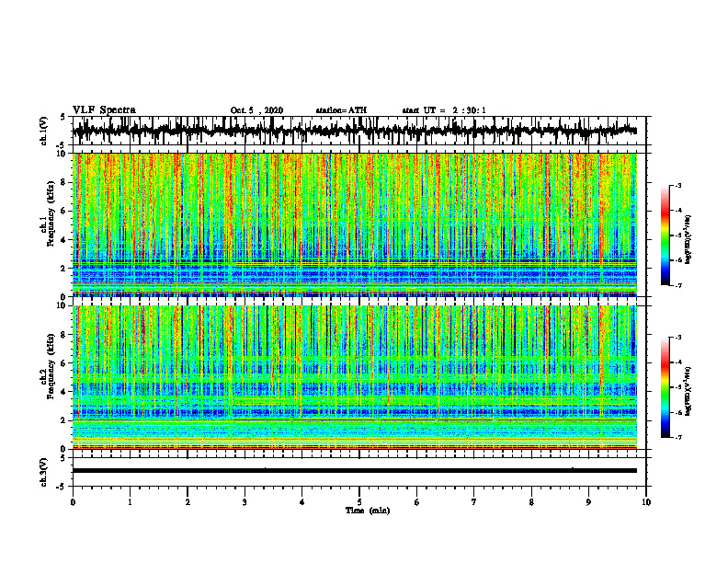Click the "-7" value on ch.2 color scale
The width and height of the screenshot is (728, 563).
coord(678,438)
